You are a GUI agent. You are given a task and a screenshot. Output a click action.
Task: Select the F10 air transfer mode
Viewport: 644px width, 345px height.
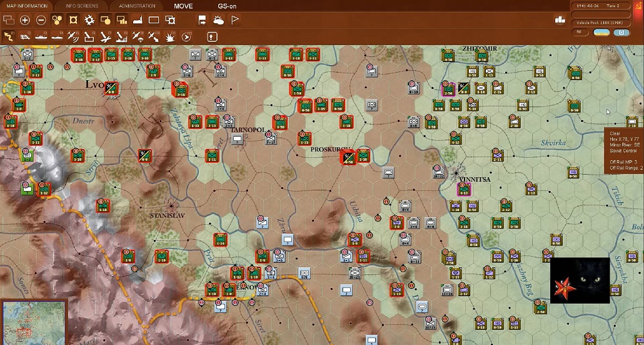pyautogui.click(x=154, y=36)
